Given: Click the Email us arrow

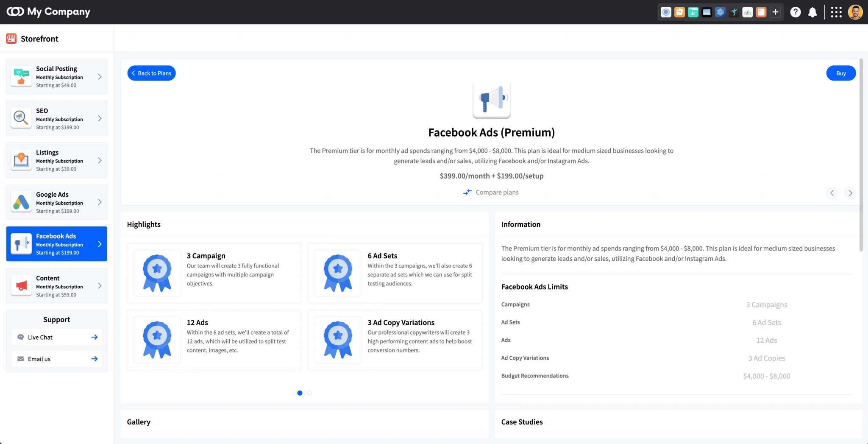Looking at the screenshot, I should [95, 359].
